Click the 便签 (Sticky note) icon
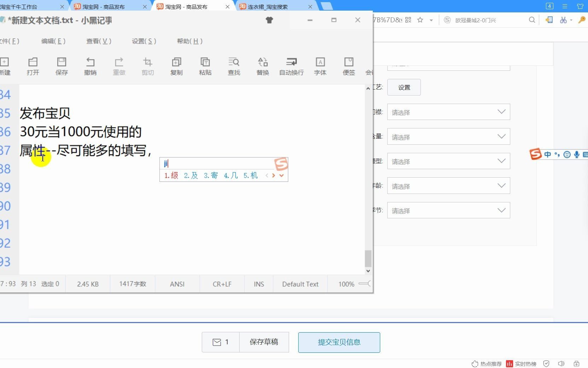Screen dimensions: 588x368 click(x=349, y=67)
